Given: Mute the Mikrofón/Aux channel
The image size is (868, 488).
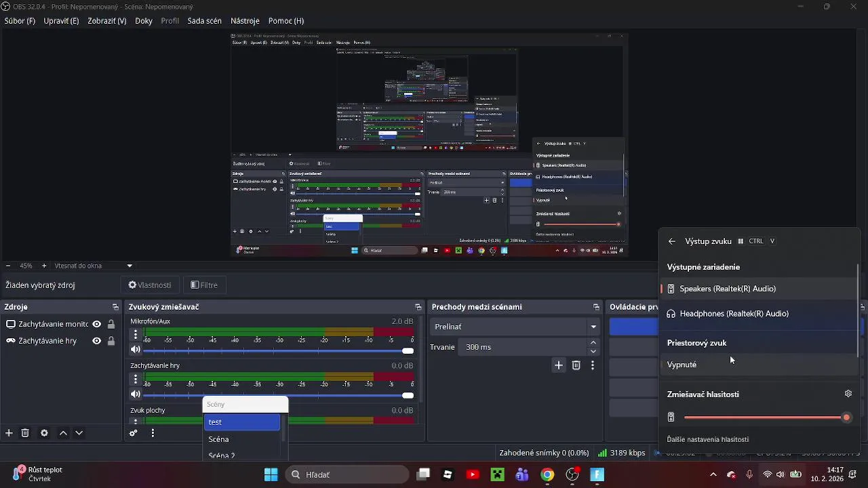Looking at the screenshot, I should coord(136,350).
